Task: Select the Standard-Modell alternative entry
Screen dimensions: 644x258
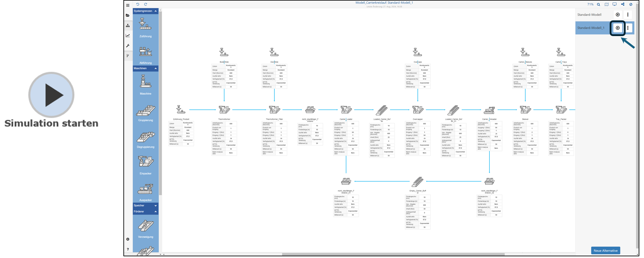Action: (x=589, y=14)
